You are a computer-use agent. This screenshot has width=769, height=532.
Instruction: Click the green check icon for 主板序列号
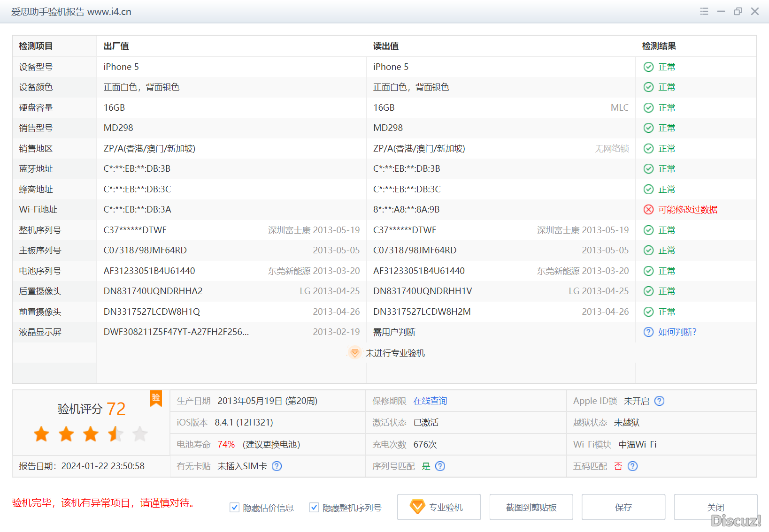pos(648,251)
